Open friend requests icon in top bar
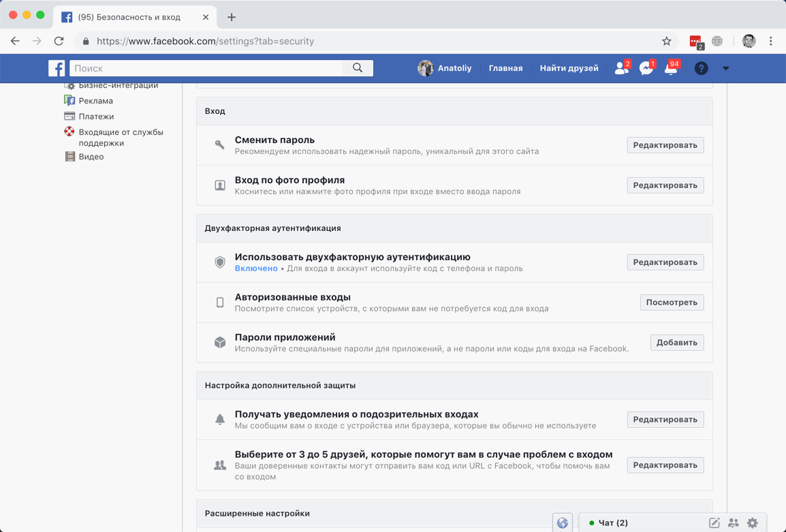Viewport: 786px width, 532px height. [621, 68]
